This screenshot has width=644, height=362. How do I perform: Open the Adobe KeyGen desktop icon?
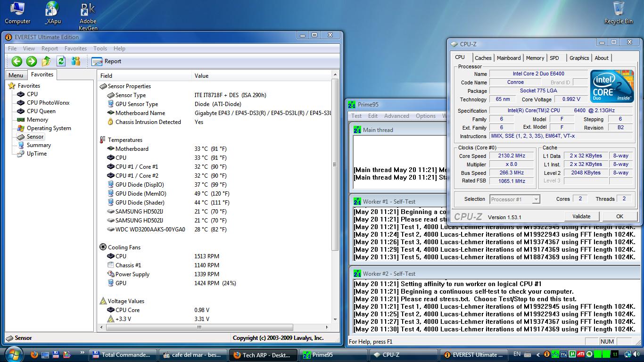click(x=88, y=16)
